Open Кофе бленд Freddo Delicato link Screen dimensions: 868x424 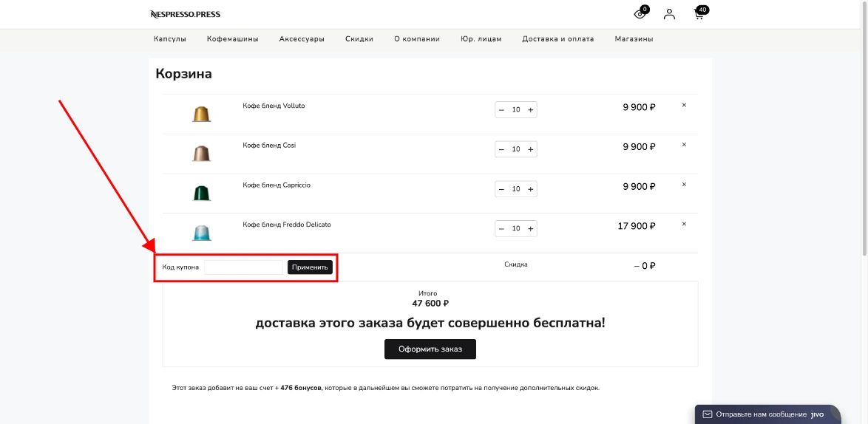pyautogui.click(x=287, y=225)
